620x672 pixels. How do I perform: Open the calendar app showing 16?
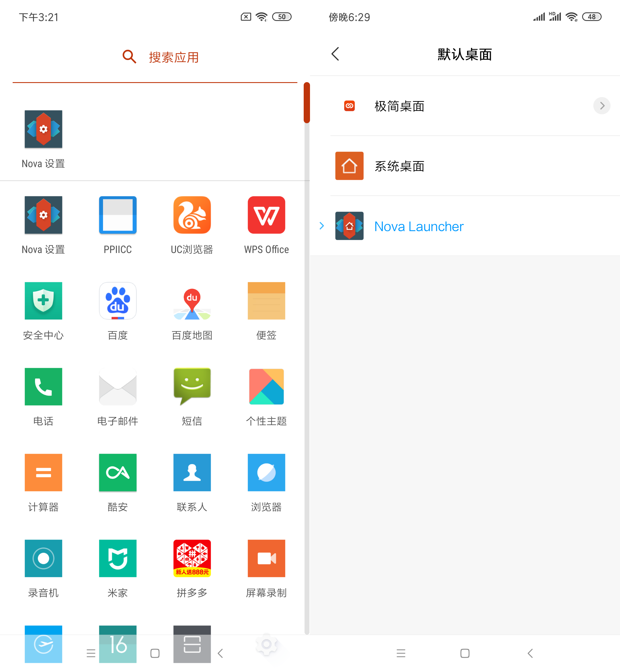click(x=118, y=644)
